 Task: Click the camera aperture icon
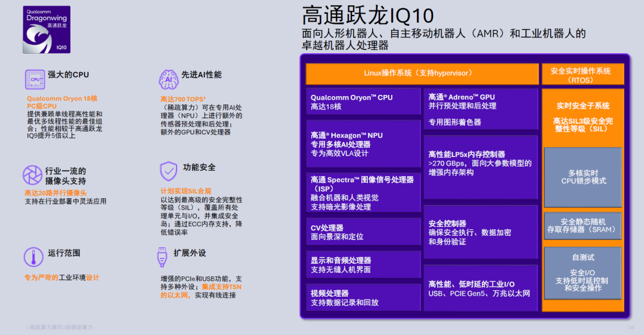[32, 176]
